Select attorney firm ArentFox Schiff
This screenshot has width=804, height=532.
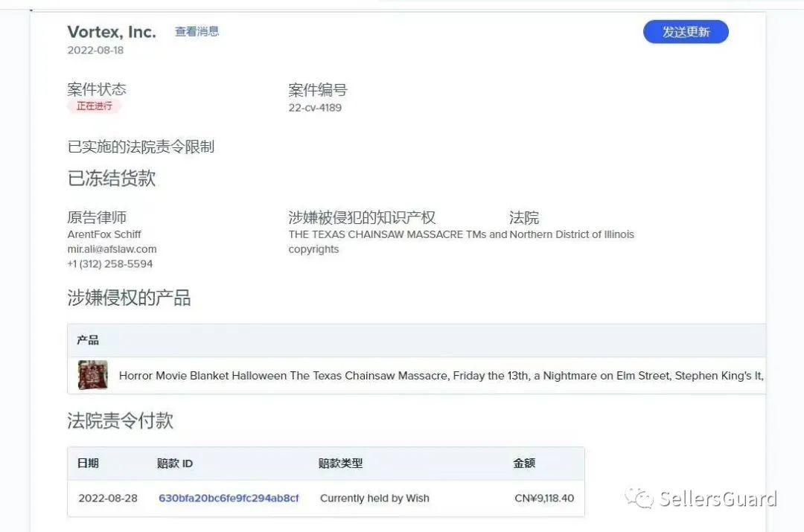pyautogui.click(x=104, y=234)
